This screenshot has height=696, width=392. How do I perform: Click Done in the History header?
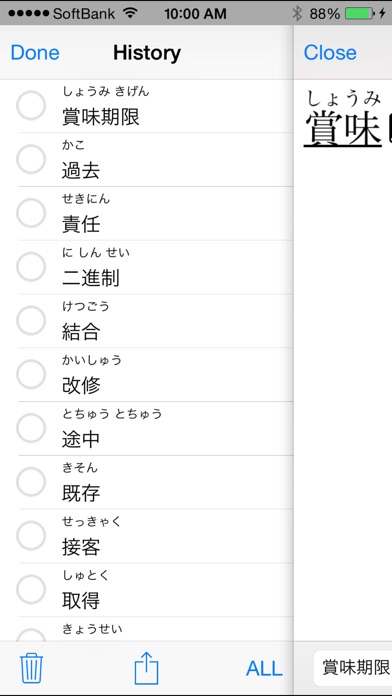point(35,53)
